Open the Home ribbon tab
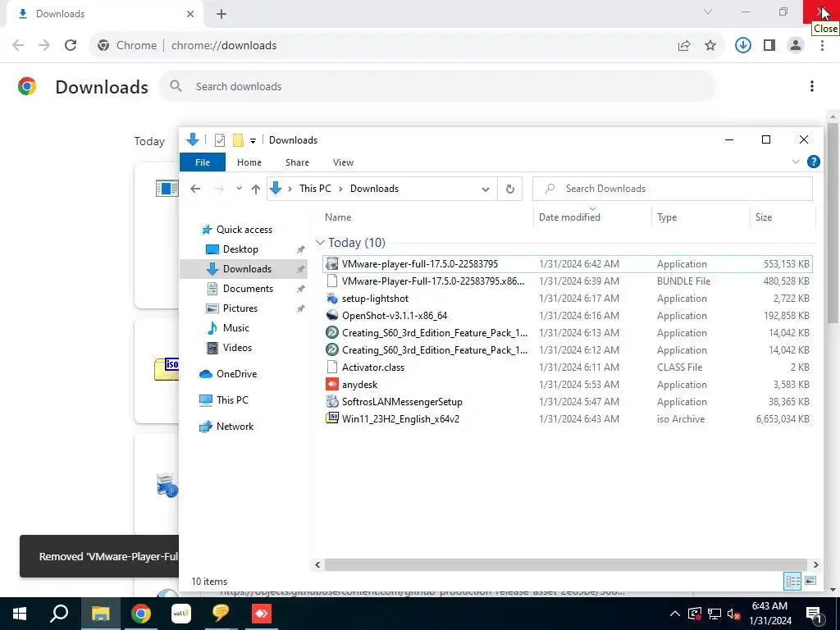The width and height of the screenshot is (840, 630). (249, 162)
